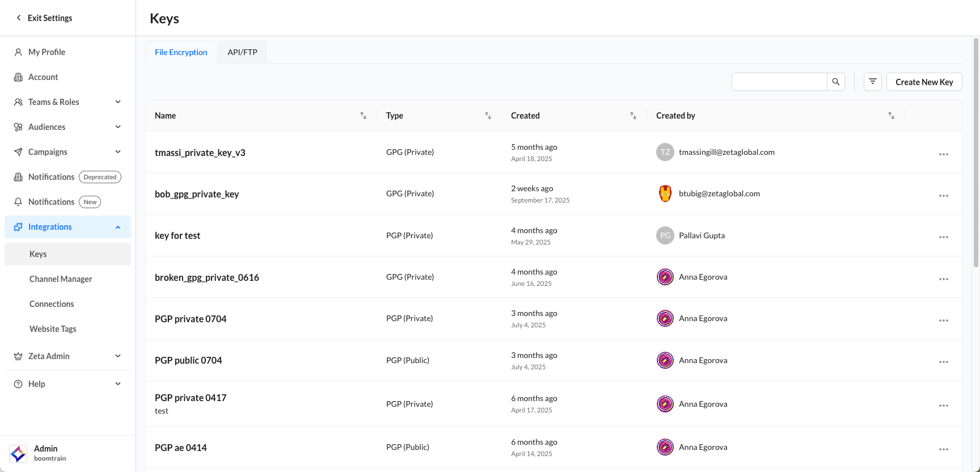This screenshot has height=472, width=980.
Task: Sort keys by Created date
Action: [x=633, y=116]
